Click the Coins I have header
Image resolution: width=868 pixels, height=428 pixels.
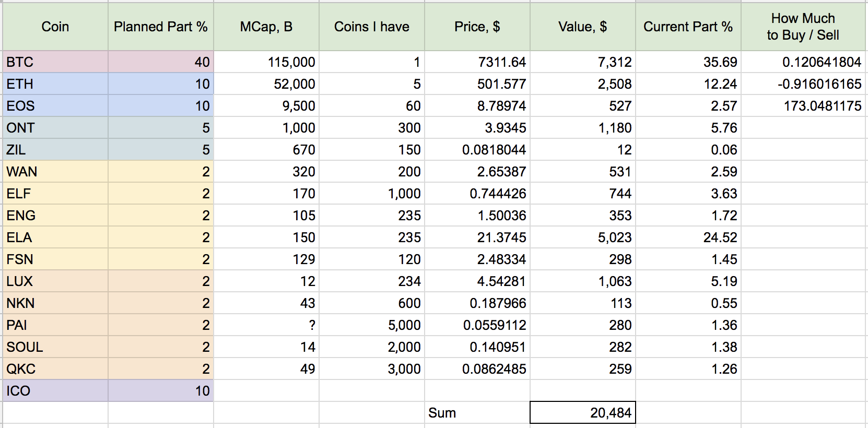click(372, 27)
